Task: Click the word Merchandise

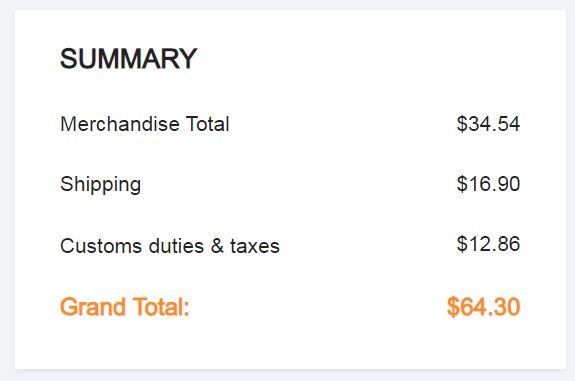Action: pyautogui.click(x=120, y=124)
